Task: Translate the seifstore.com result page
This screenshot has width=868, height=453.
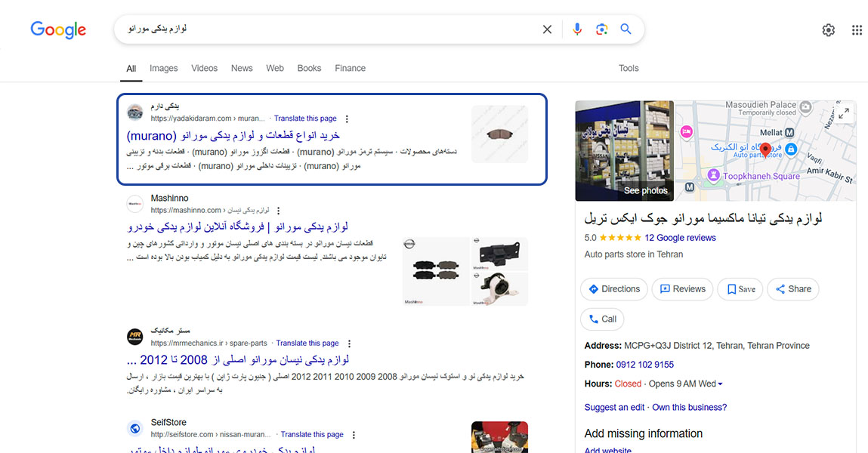Action: (x=312, y=434)
